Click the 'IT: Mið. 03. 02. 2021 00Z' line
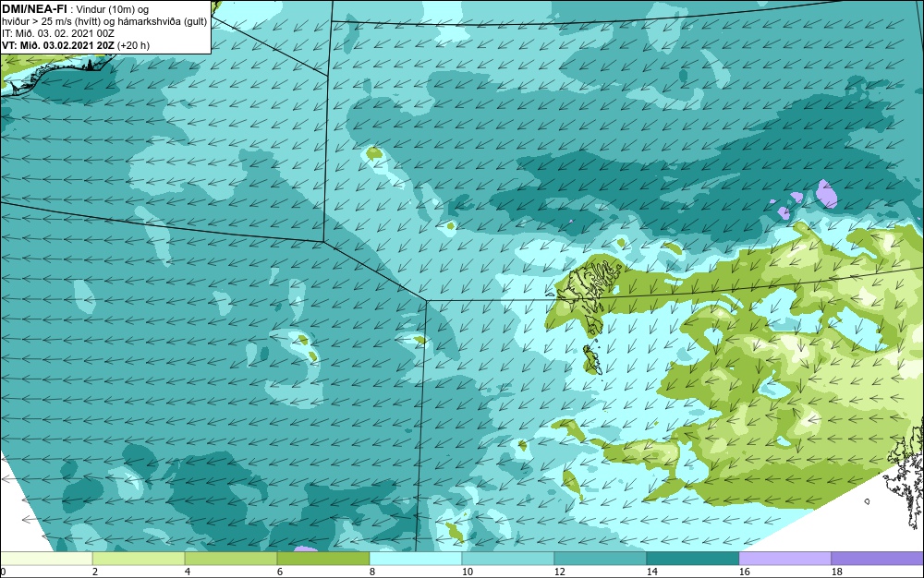The width and height of the screenshot is (924, 578). coord(57,33)
